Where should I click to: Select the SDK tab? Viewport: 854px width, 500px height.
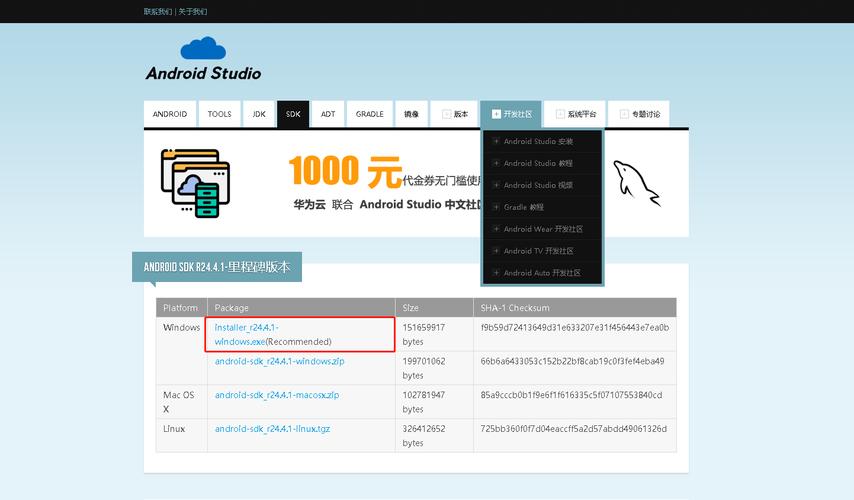(x=293, y=114)
